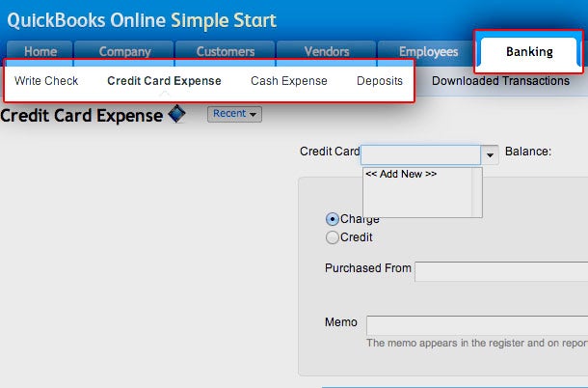Click the blue diamond icon beside Credit Card Expense
The width and height of the screenshot is (588, 388).
(x=176, y=114)
